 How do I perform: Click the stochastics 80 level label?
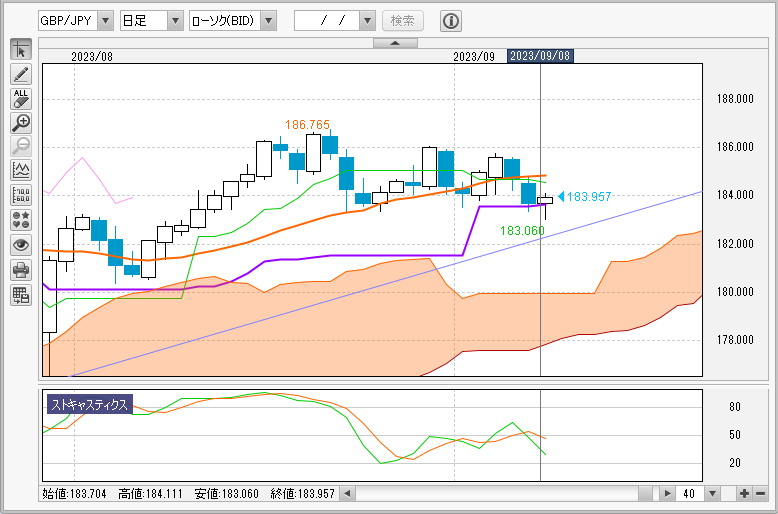point(735,407)
